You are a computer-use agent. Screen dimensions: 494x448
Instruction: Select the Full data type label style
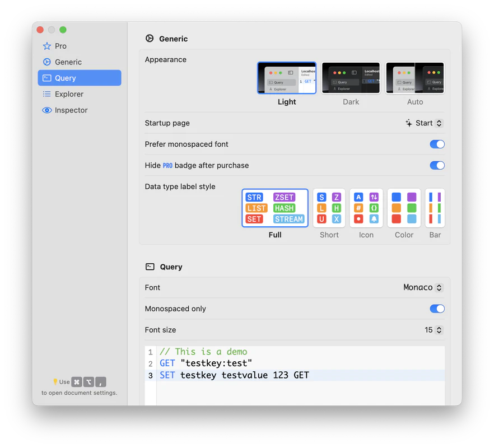(275, 208)
